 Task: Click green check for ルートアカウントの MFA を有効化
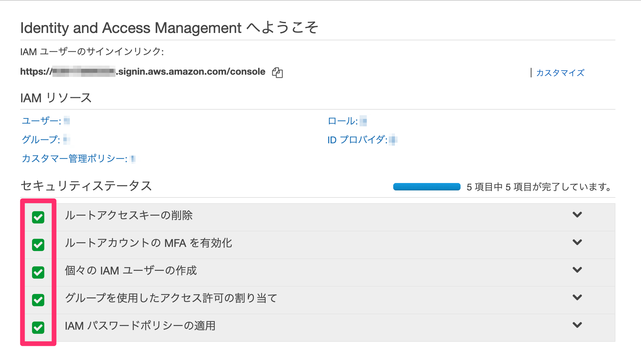pos(38,245)
